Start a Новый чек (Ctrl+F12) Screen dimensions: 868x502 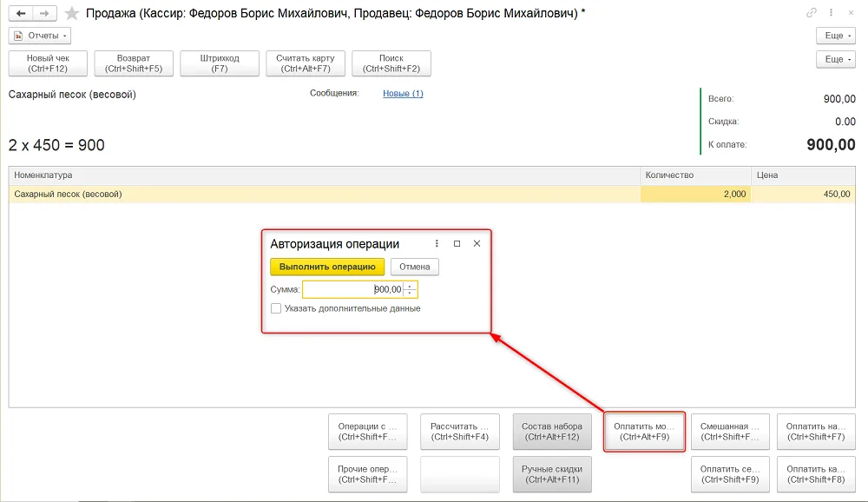(x=48, y=63)
